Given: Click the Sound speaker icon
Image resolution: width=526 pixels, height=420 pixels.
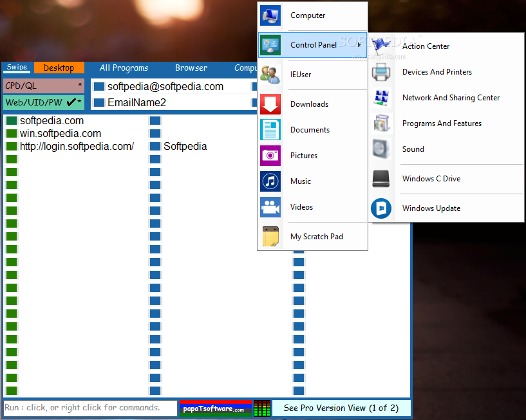Looking at the screenshot, I should [381, 149].
